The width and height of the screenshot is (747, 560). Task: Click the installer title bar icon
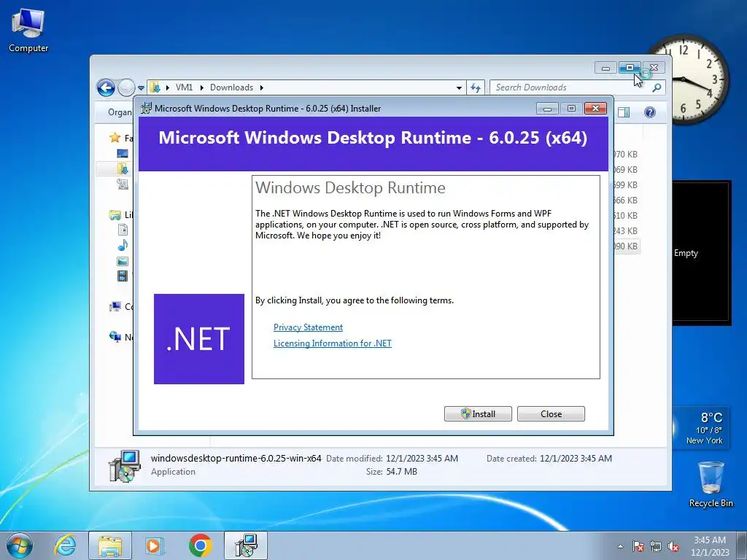(146, 108)
